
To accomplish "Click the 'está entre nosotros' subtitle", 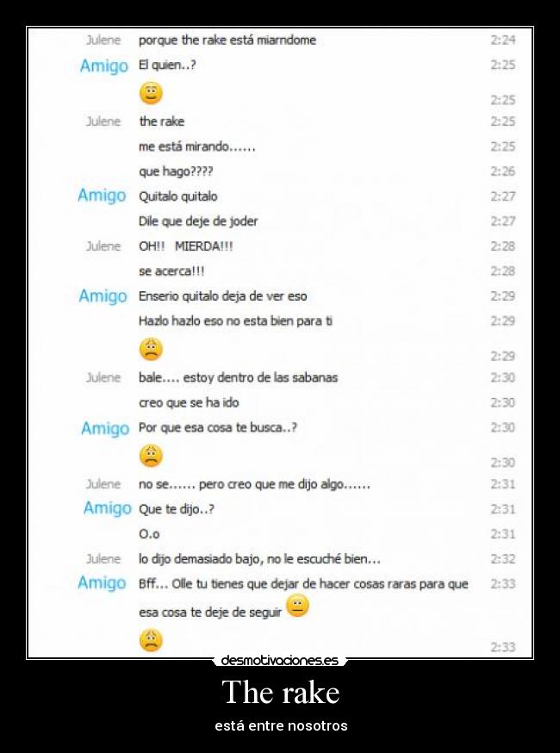I will point(281,725).
